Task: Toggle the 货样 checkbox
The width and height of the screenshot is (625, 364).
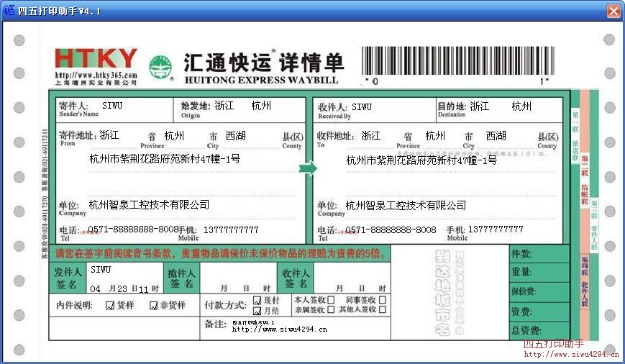Action: 110,306
